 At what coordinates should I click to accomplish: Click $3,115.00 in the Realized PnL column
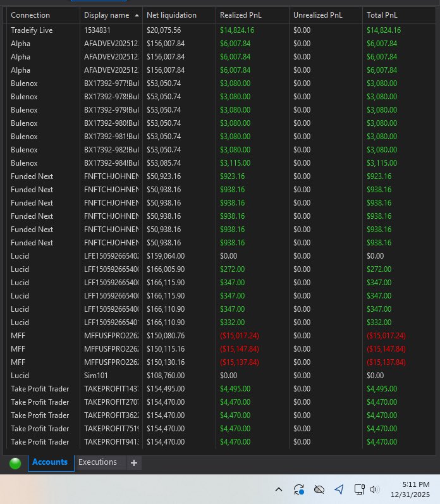pos(235,163)
